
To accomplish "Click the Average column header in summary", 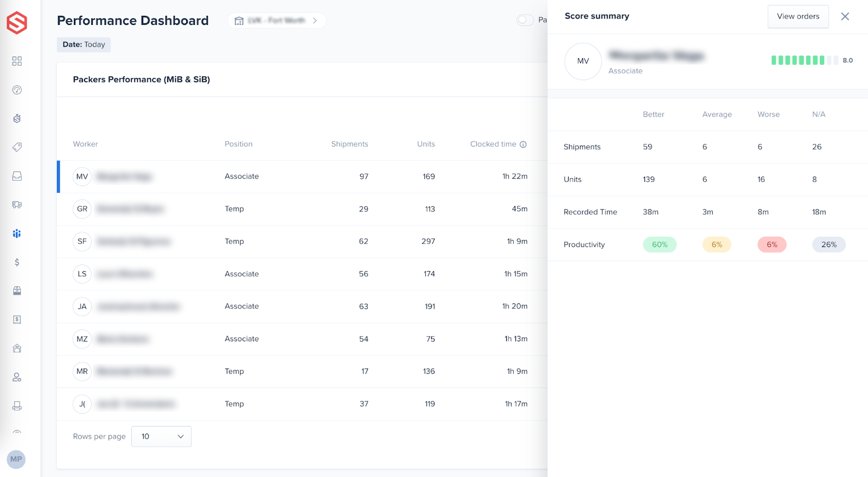I will (x=717, y=115).
